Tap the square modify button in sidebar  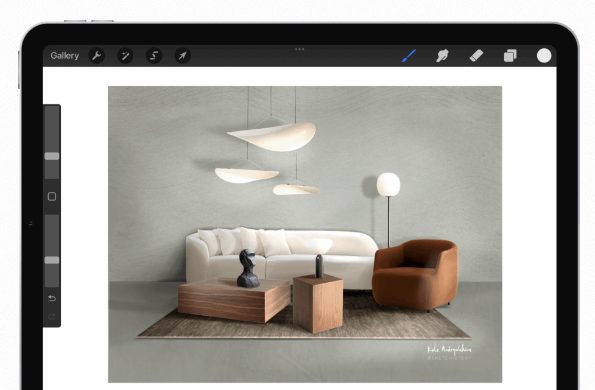point(52,197)
